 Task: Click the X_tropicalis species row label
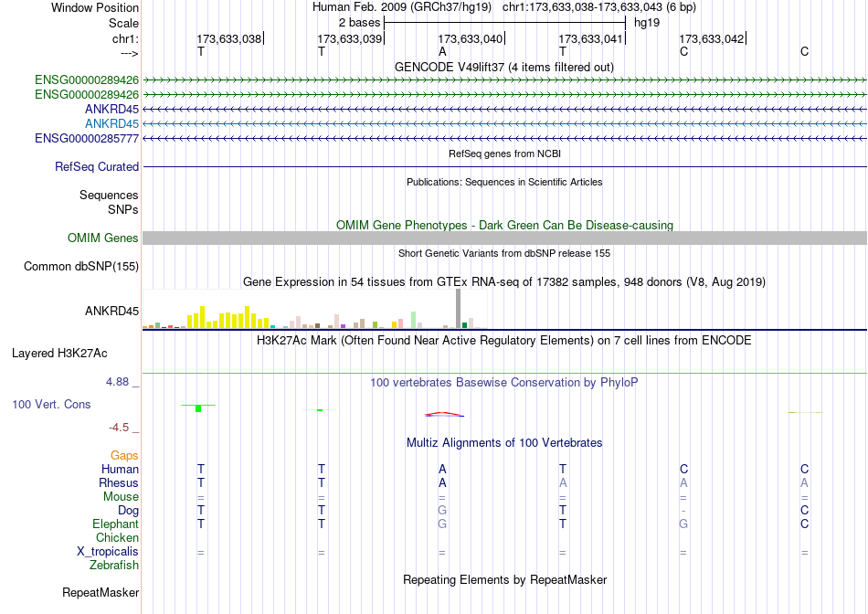click(108, 552)
